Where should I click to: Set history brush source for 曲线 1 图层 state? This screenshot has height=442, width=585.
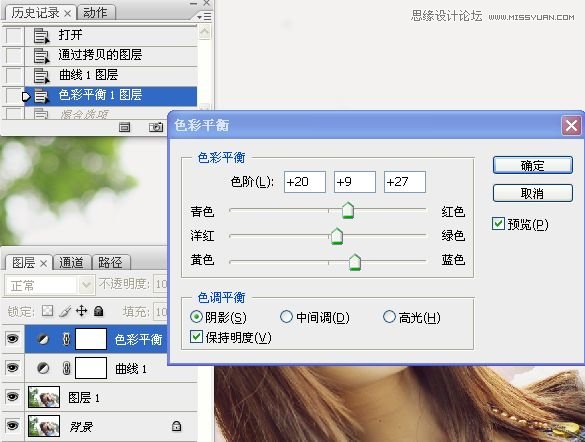[14, 76]
